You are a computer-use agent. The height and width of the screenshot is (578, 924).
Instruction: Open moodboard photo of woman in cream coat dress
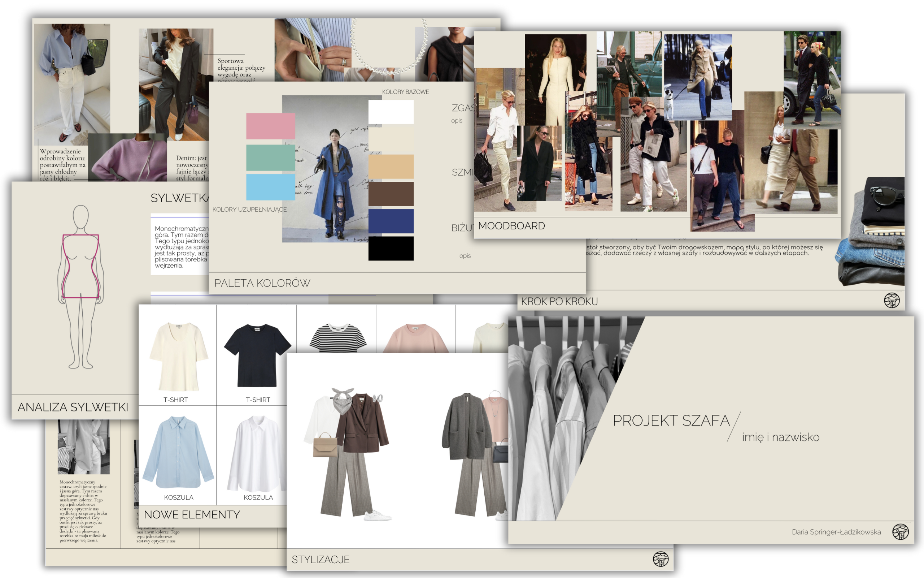coord(555,80)
